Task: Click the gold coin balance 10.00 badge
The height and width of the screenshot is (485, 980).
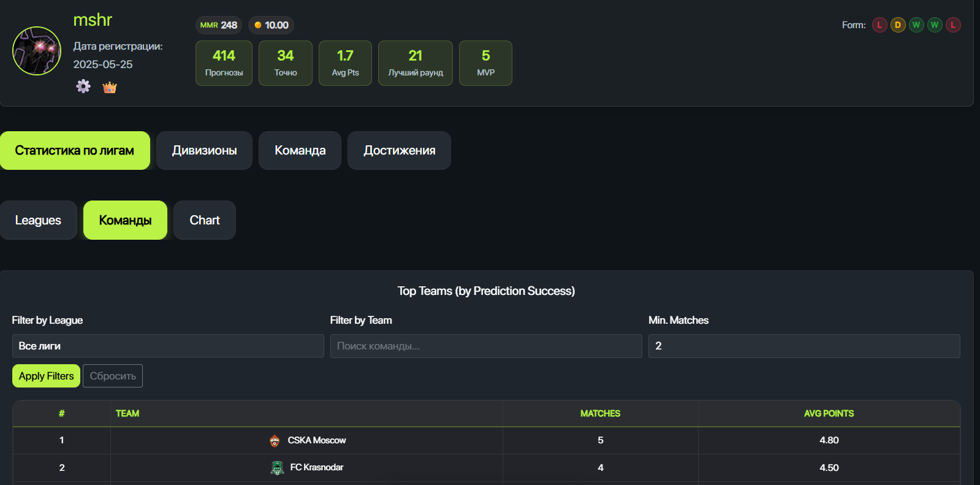Action: (271, 25)
